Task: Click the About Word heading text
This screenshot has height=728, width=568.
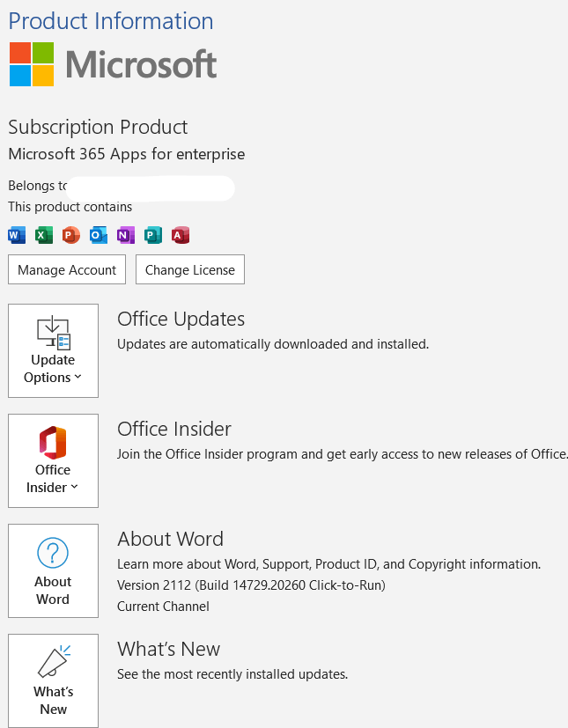Action: coord(171,539)
